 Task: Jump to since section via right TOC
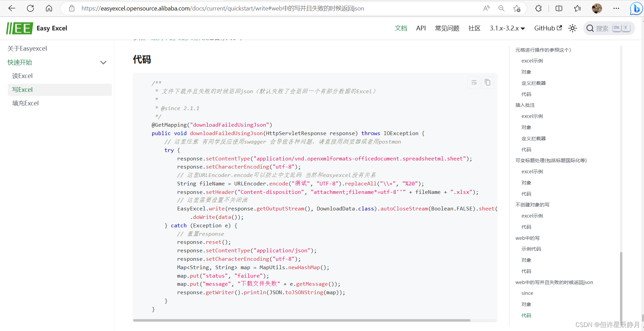click(x=527, y=293)
